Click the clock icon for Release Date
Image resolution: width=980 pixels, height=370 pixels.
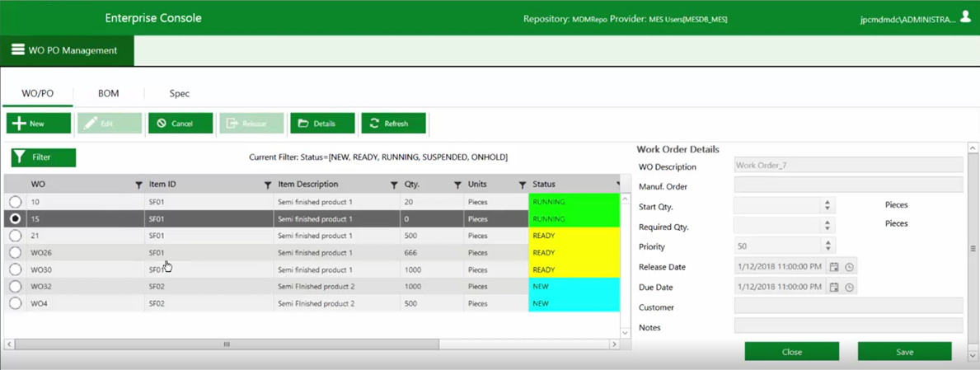point(849,267)
